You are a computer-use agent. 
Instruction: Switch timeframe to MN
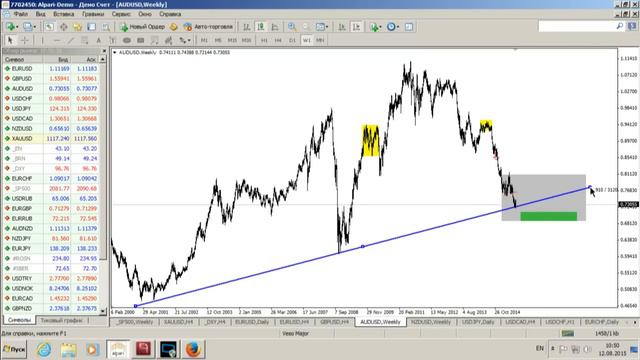320,40
